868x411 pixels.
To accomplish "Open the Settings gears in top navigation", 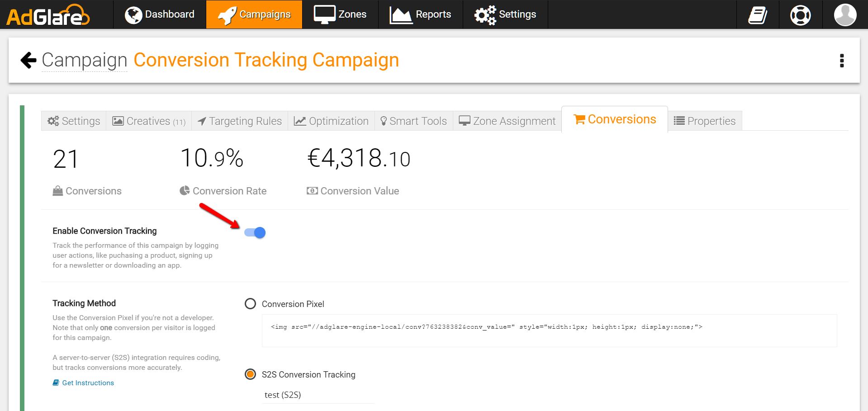I will [x=485, y=15].
